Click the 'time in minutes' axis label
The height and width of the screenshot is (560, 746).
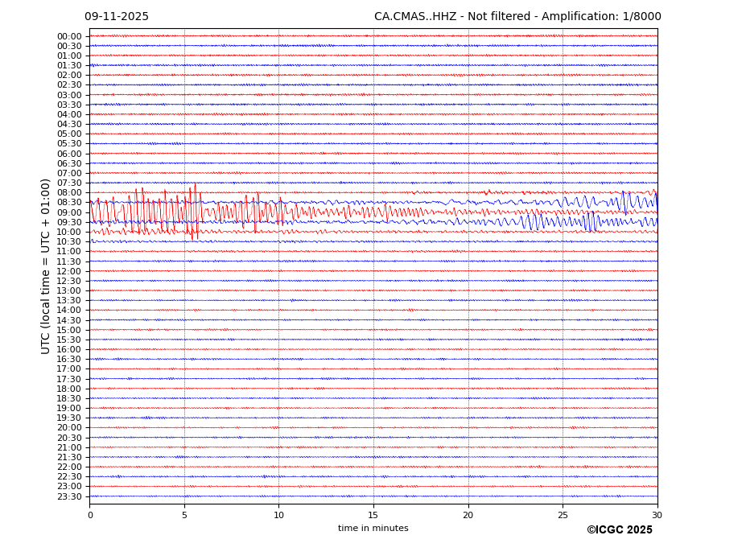click(373, 529)
